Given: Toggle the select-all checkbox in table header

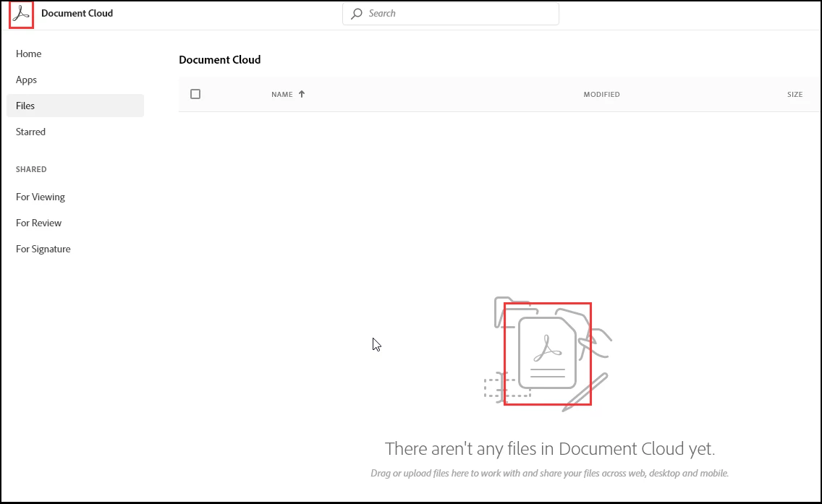Looking at the screenshot, I should 195,94.
